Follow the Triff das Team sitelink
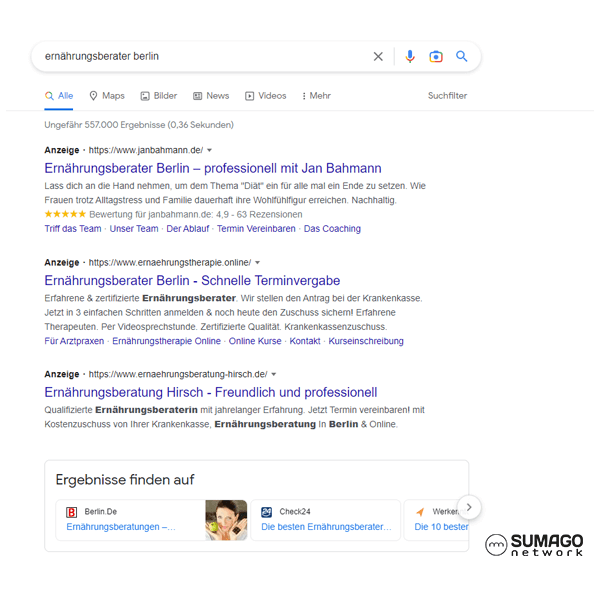Screen dimensions: 600x600 coord(73,228)
